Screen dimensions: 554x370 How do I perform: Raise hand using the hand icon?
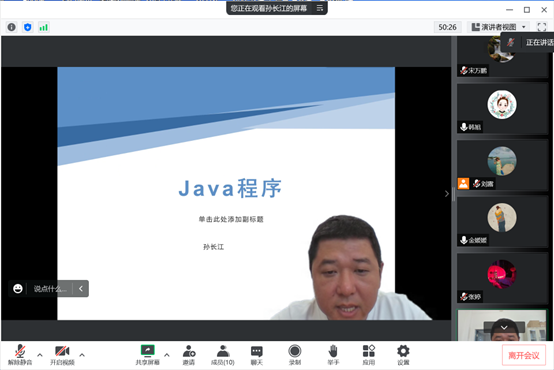(333, 355)
